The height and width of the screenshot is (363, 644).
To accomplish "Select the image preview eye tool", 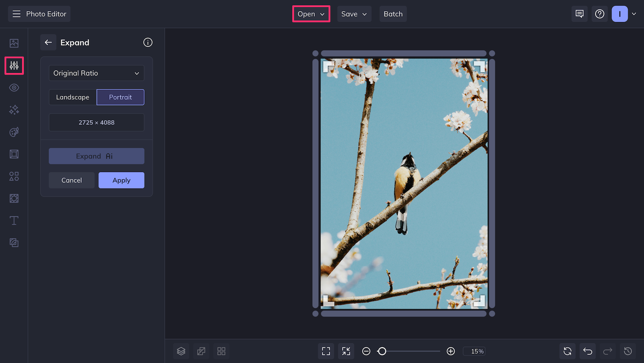I will pyautogui.click(x=14, y=87).
